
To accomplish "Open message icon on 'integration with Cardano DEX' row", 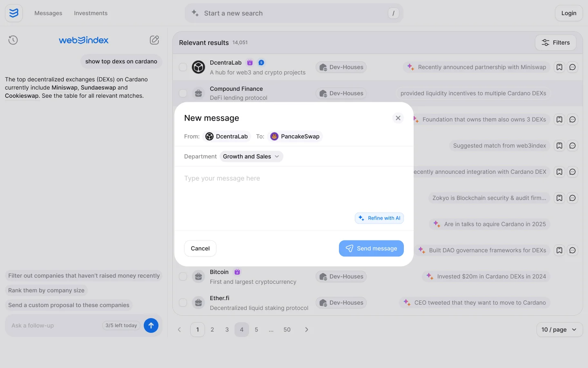I will [572, 172].
